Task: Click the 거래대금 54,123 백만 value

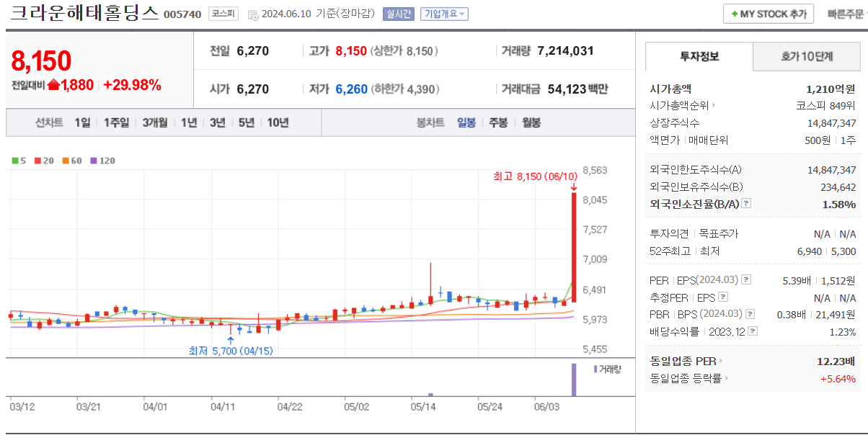Action: click(x=577, y=89)
